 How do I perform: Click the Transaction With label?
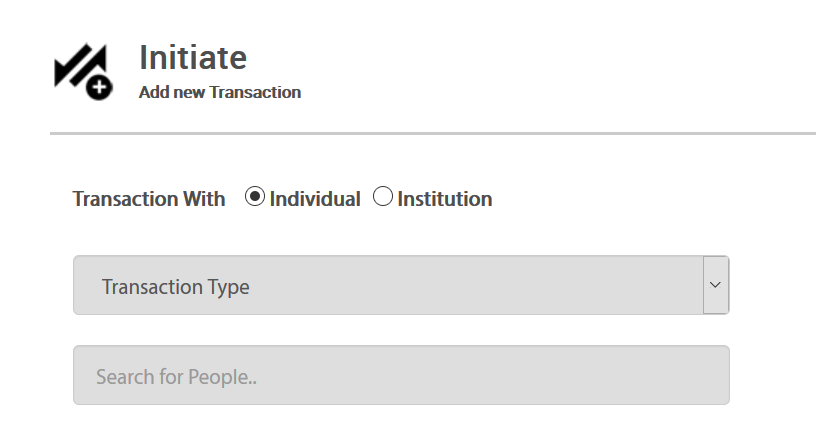click(149, 199)
